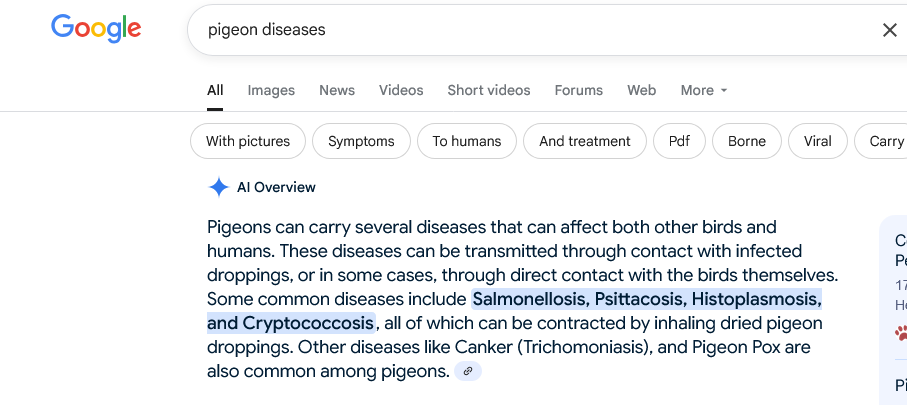
Task: Open the Videos tab
Action: pyautogui.click(x=401, y=90)
